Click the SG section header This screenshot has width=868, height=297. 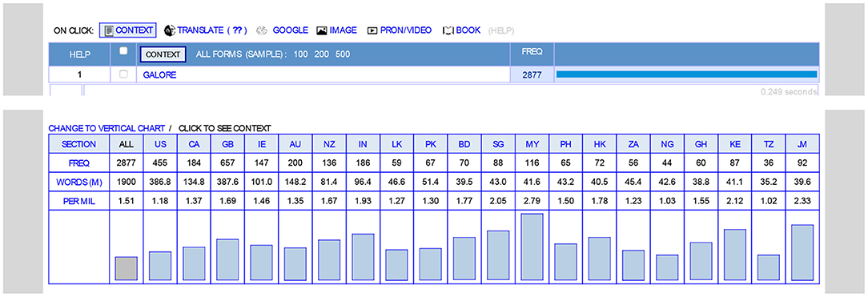tap(498, 144)
